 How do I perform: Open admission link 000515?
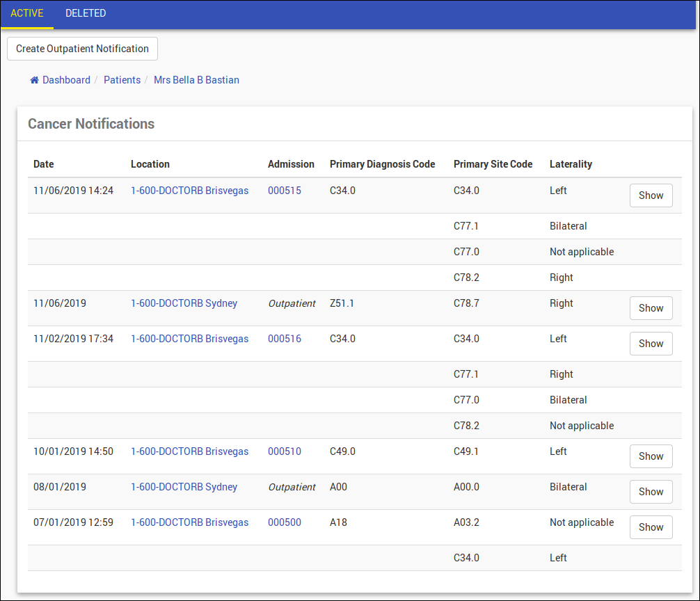pos(284,191)
